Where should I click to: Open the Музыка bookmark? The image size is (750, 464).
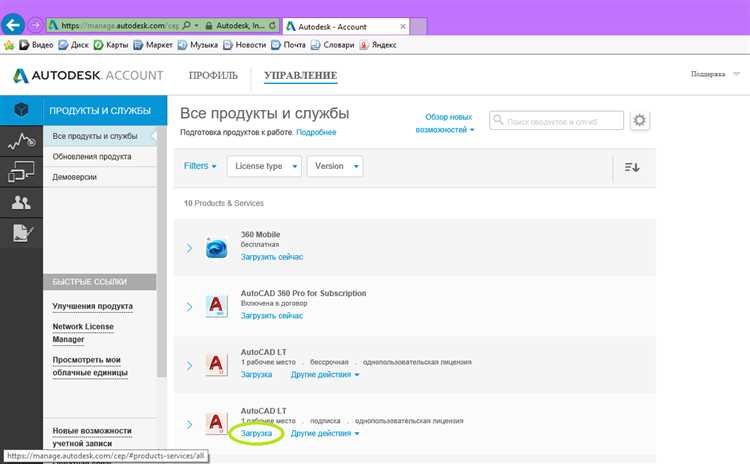tap(198, 45)
